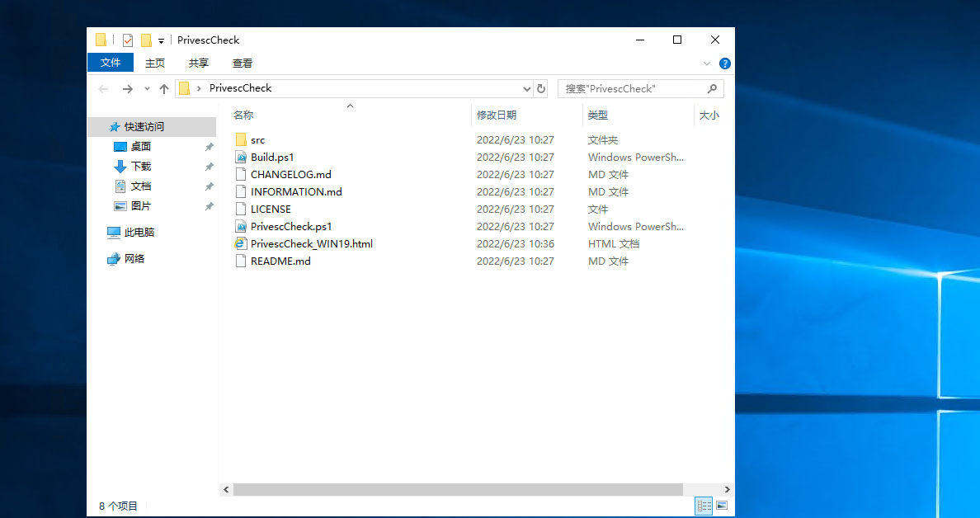Click the Properties icon in quick access toolbar

click(128, 40)
